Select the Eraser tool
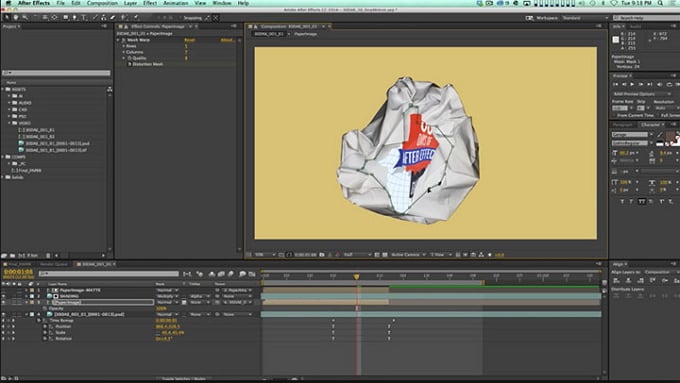 pos(113,18)
